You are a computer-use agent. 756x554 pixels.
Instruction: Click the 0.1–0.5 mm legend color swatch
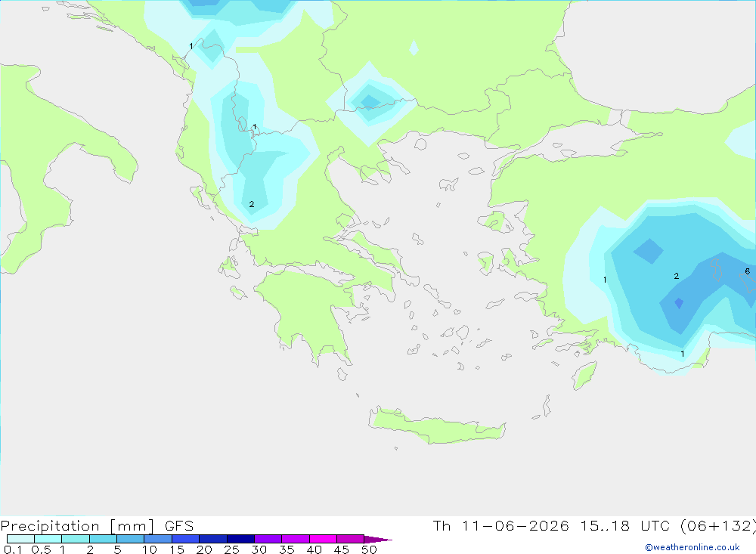(x=20, y=539)
